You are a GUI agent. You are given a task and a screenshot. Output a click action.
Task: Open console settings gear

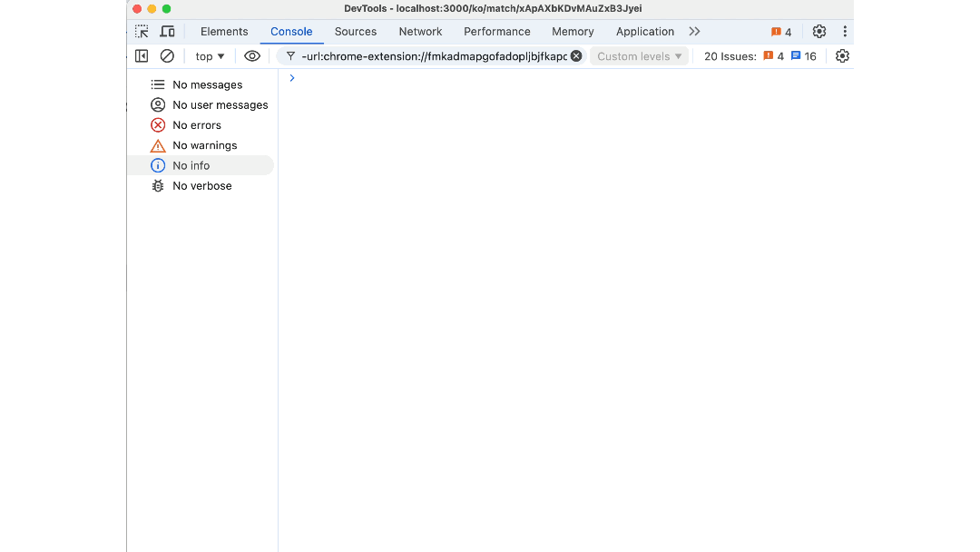[842, 56]
